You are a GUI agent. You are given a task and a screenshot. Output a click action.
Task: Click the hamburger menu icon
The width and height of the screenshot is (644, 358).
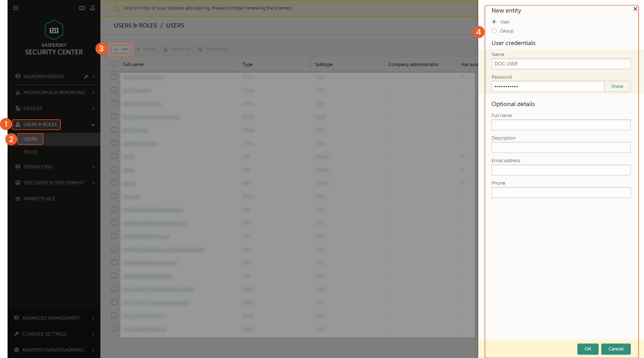15,8
